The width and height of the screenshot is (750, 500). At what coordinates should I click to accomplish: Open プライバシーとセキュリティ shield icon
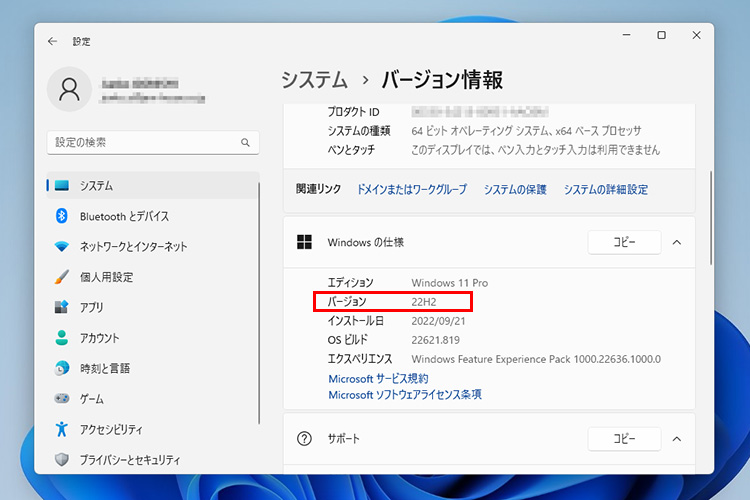[62, 460]
